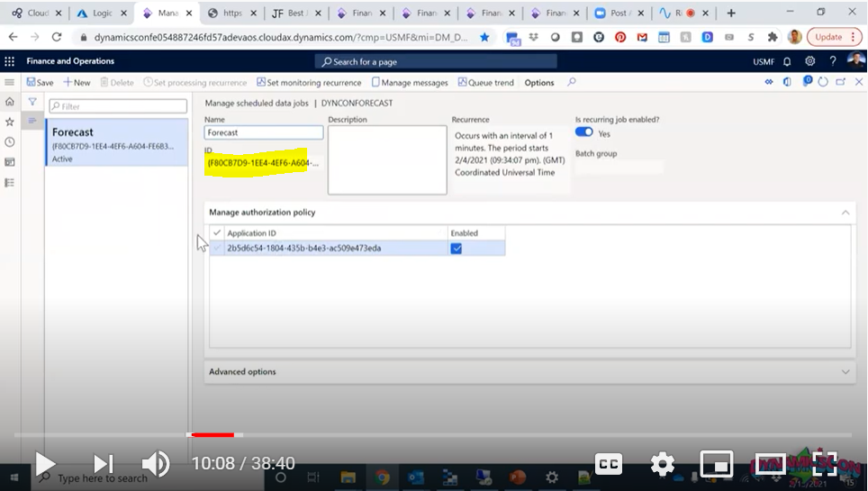868x491 pixels.
Task: Collapse Manage authorization policy section
Action: click(845, 213)
